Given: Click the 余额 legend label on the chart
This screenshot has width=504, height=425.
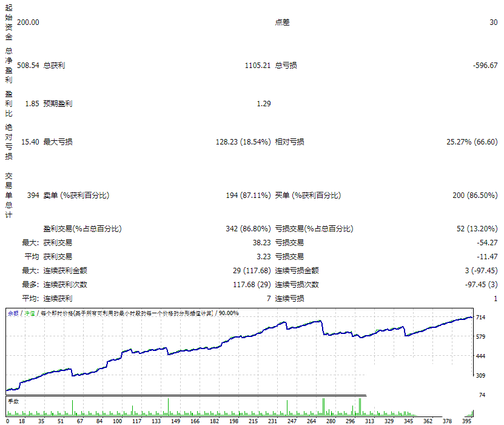Looking at the screenshot, I should (x=12, y=313).
